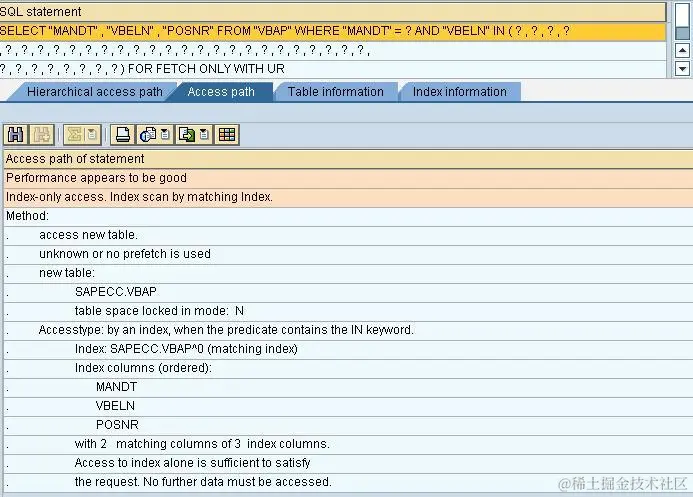Open the Views dropdown arrow
This screenshot has width=693, height=497.
point(165,135)
